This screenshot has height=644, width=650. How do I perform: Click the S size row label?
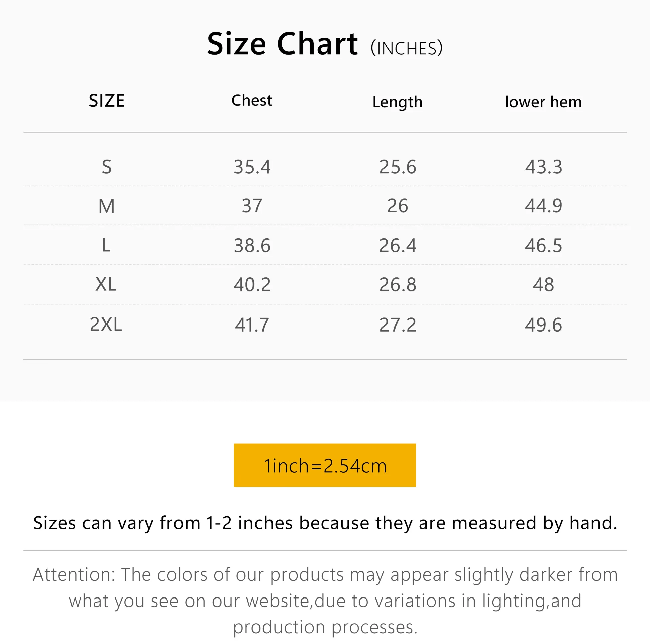[107, 167]
